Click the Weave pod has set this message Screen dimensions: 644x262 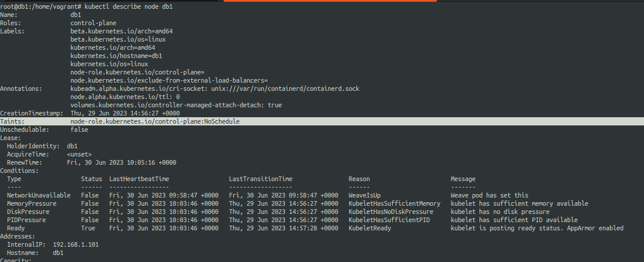[x=489, y=195]
